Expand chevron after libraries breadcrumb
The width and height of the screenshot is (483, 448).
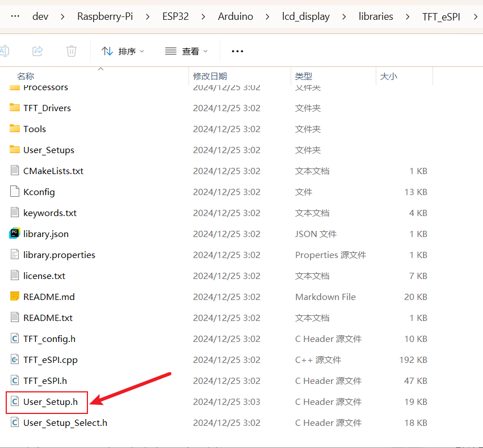[408, 16]
